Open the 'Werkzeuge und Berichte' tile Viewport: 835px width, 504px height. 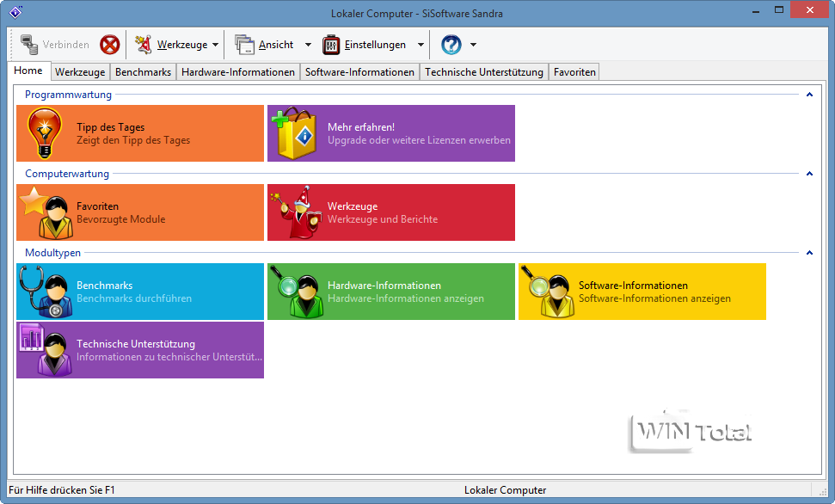391,212
